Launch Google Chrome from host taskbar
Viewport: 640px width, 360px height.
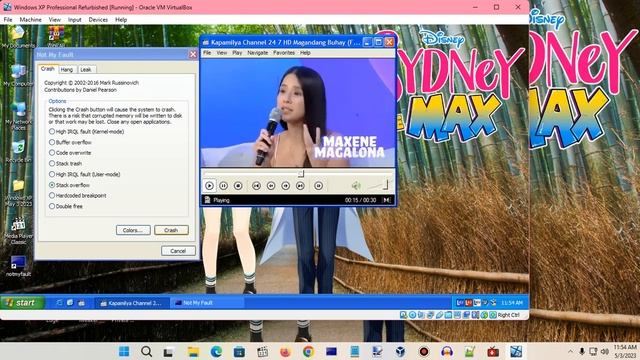coord(309,351)
